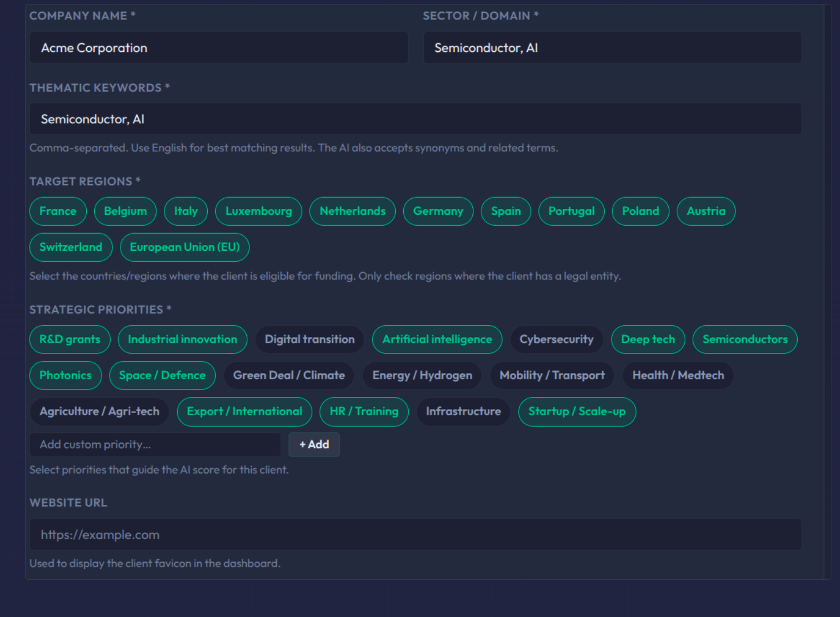
Task: Toggle the Netherlands region chip
Action: click(352, 211)
